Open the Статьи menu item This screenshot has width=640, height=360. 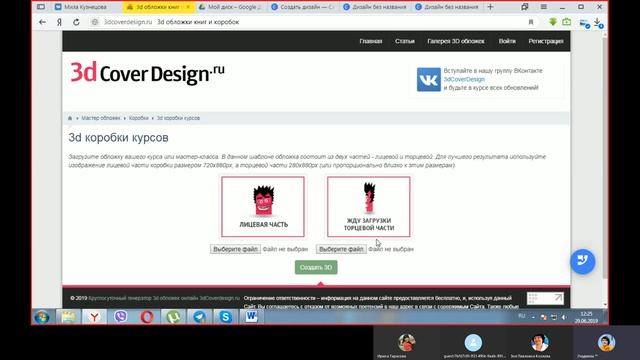tap(404, 41)
